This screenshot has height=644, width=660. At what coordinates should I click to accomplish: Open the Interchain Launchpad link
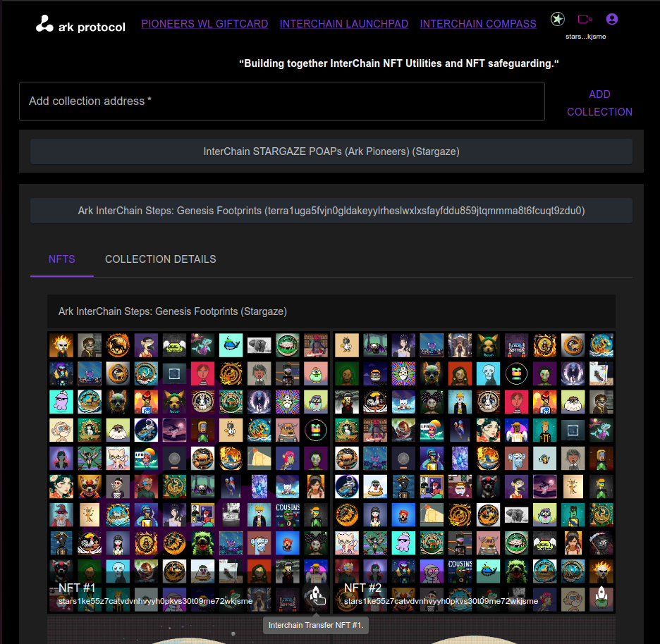coord(344,24)
